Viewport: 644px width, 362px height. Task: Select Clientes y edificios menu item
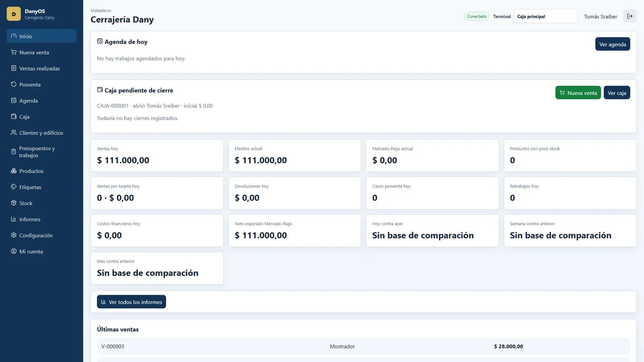(41, 133)
